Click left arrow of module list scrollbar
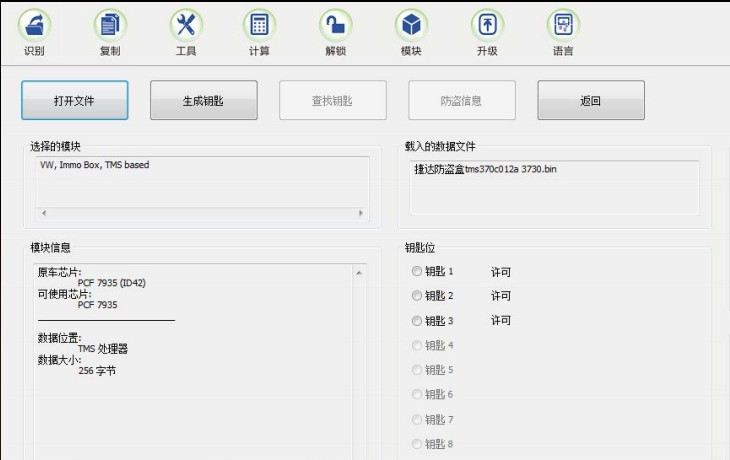This screenshot has height=460, width=730. (x=44, y=213)
